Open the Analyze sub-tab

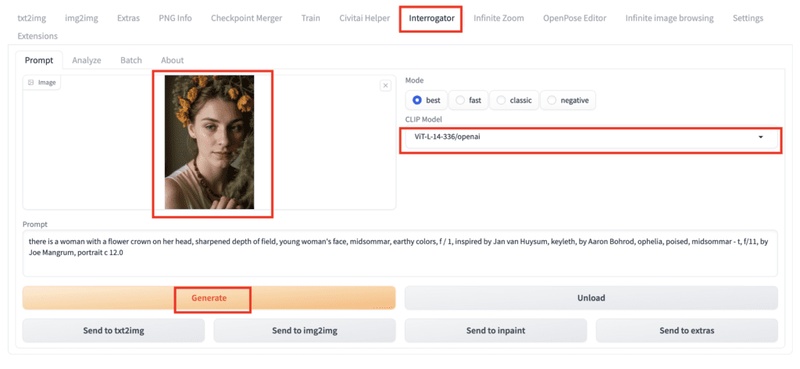click(86, 60)
